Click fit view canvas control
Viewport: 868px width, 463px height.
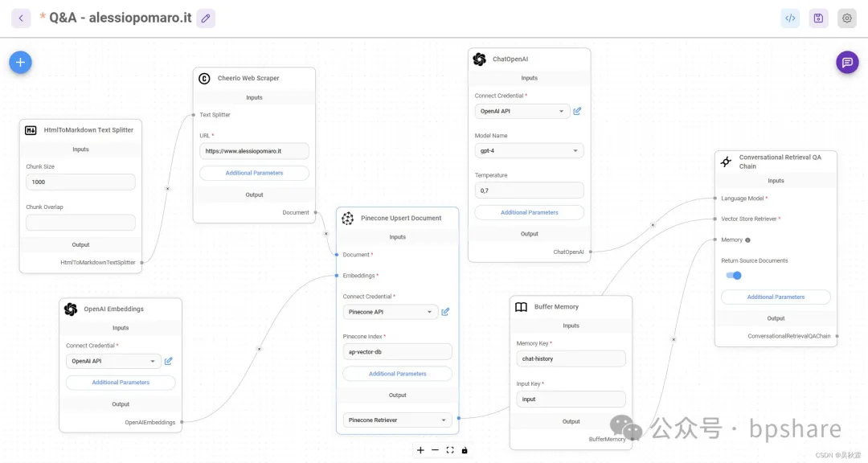[450, 450]
